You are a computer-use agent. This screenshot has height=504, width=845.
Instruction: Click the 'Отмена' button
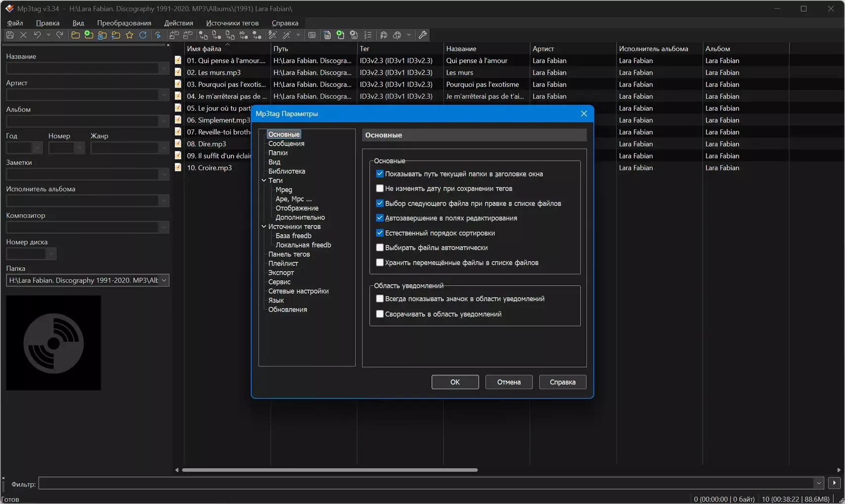(508, 382)
